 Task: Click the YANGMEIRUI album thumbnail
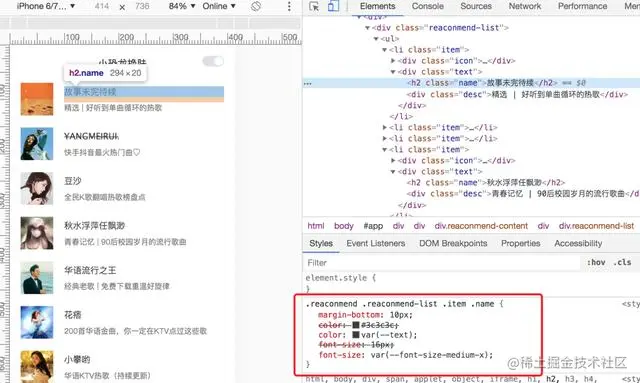pyautogui.click(x=37, y=144)
